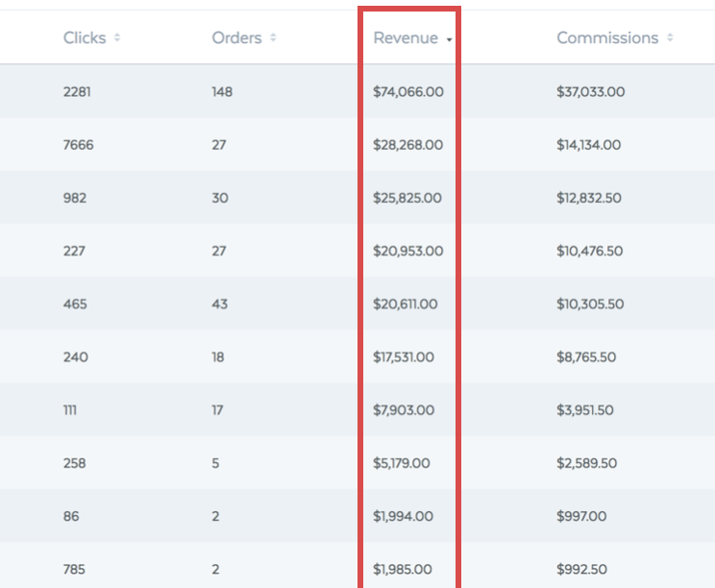Image resolution: width=715 pixels, height=588 pixels.
Task: Click the Orders column header label
Action: [236, 37]
